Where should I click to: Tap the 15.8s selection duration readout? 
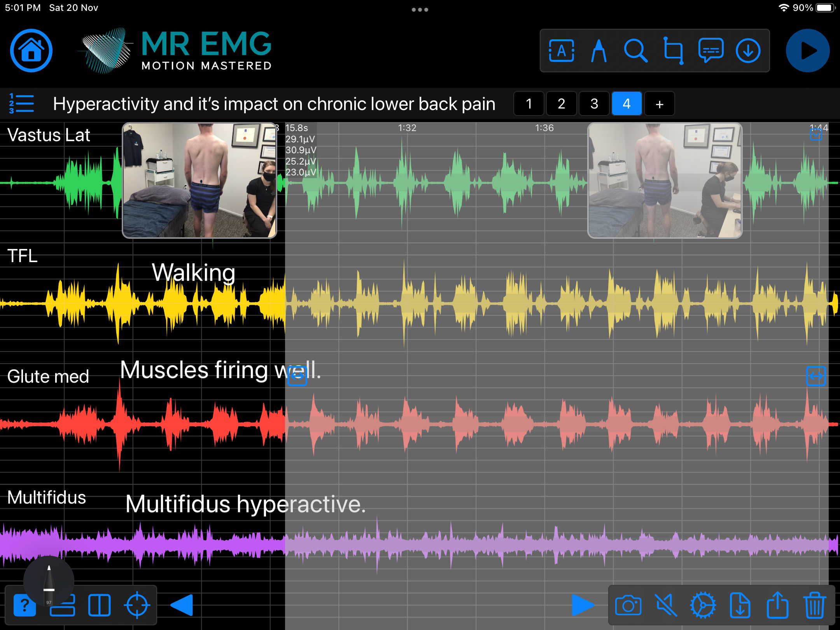pos(296,128)
